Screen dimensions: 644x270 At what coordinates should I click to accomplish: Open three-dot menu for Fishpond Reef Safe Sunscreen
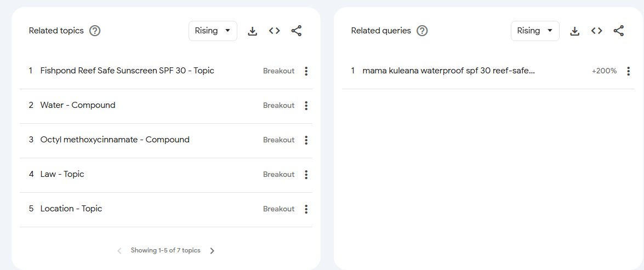306,71
